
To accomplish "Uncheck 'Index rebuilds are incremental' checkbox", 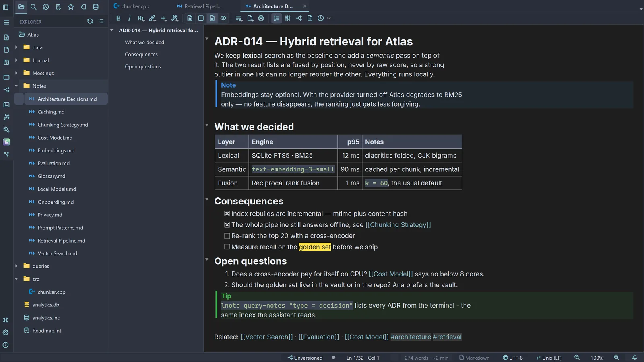I will tap(227, 214).
